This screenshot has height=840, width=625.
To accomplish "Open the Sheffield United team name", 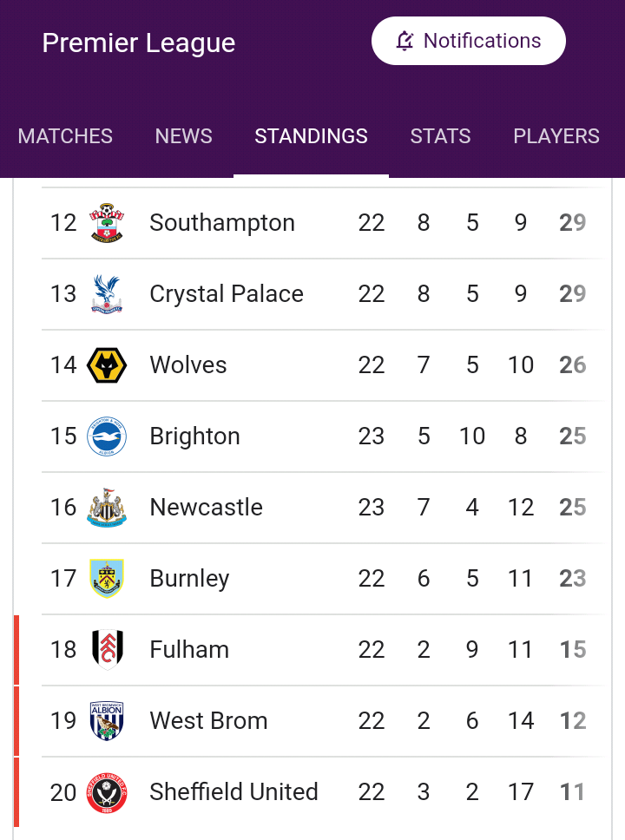I will click(234, 791).
